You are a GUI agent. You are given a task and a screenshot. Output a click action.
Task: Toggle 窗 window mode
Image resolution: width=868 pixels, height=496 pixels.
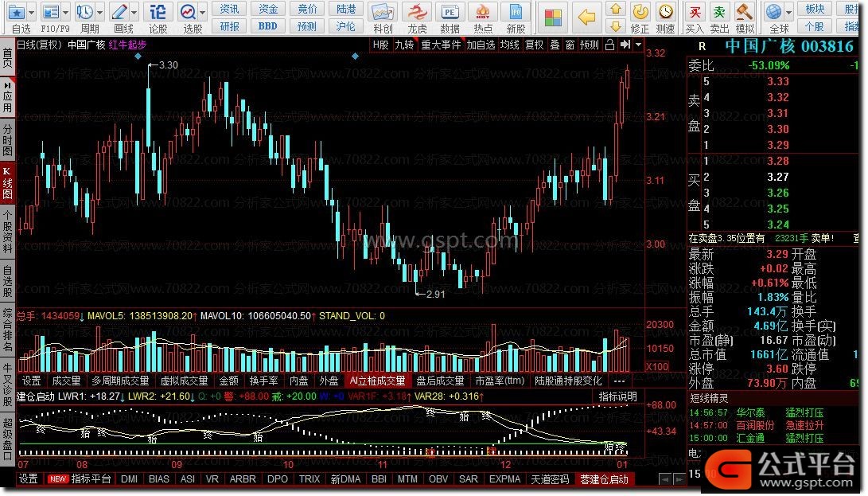[570, 45]
